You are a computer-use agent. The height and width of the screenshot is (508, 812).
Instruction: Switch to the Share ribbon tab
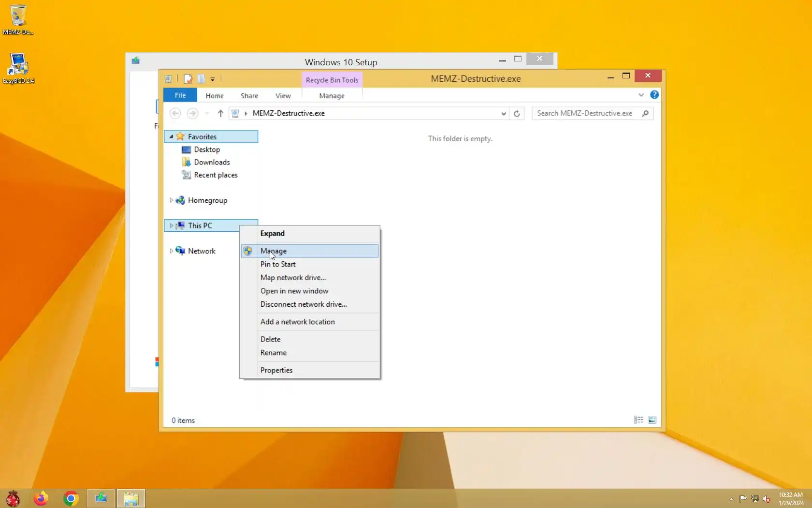249,96
